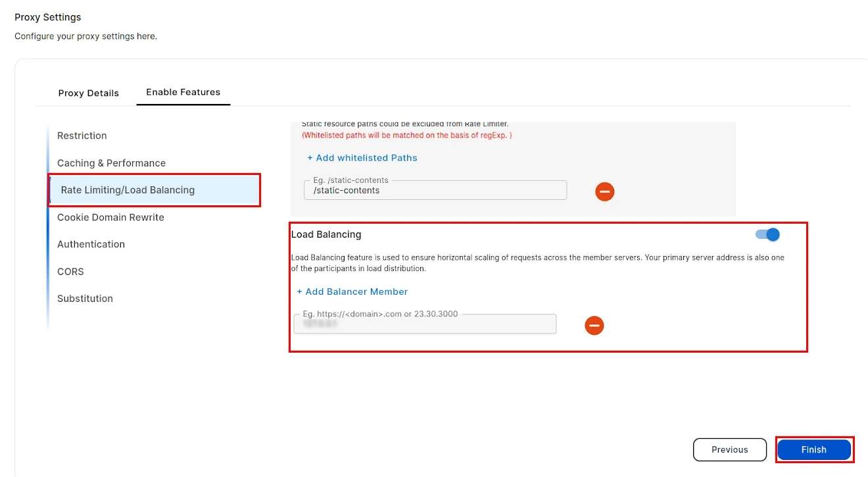
Task: Click the Finish button
Action: [814, 449]
